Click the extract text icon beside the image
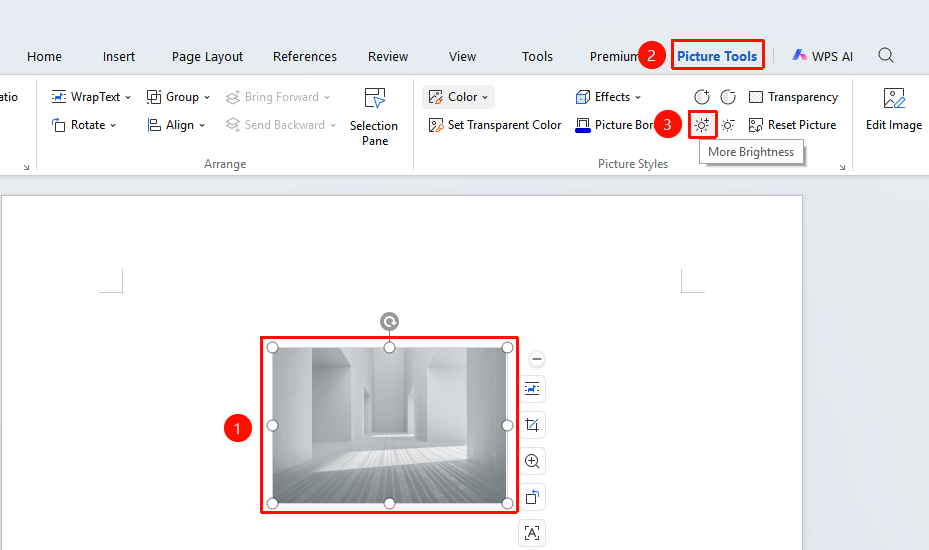 tap(532, 533)
